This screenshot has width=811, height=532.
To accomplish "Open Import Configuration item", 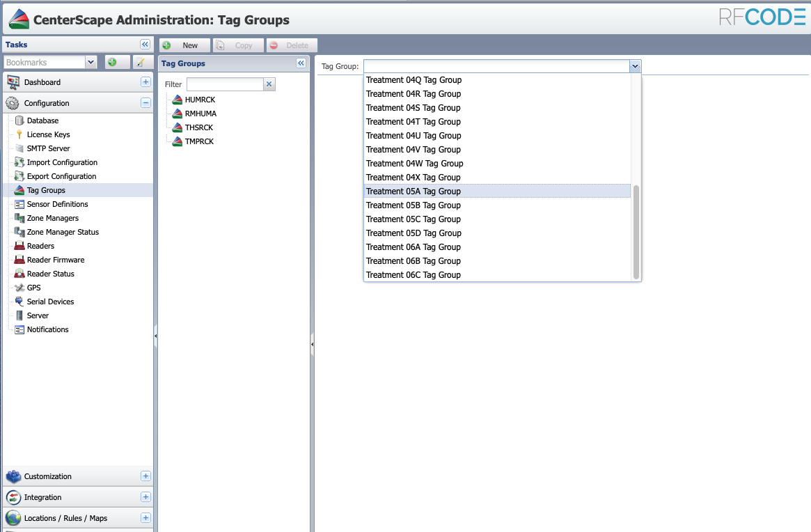I will [x=62, y=162].
